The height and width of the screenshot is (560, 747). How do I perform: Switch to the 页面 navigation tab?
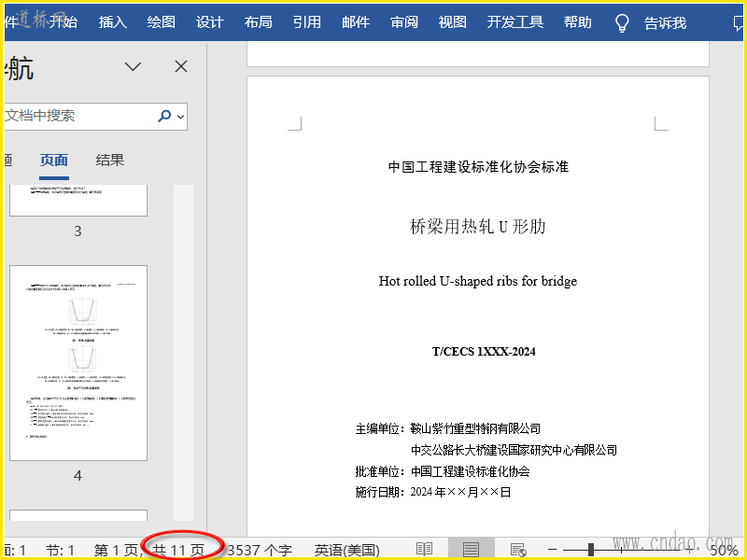pos(54,161)
